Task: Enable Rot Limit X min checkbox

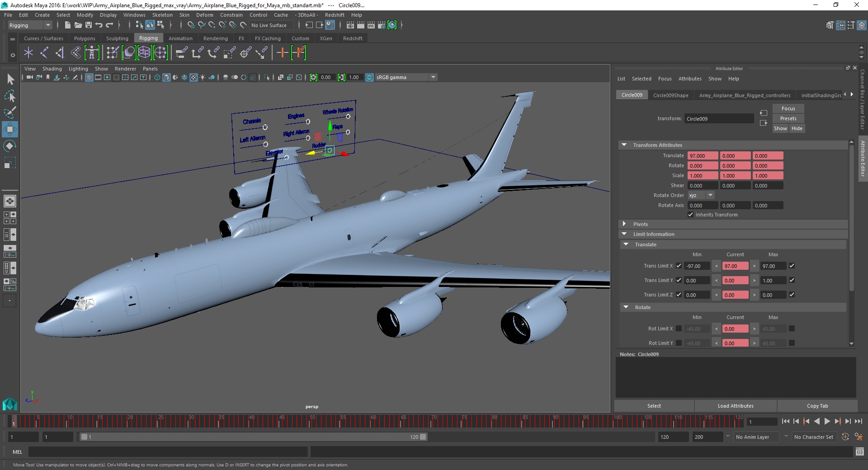Action: (x=679, y=329)
